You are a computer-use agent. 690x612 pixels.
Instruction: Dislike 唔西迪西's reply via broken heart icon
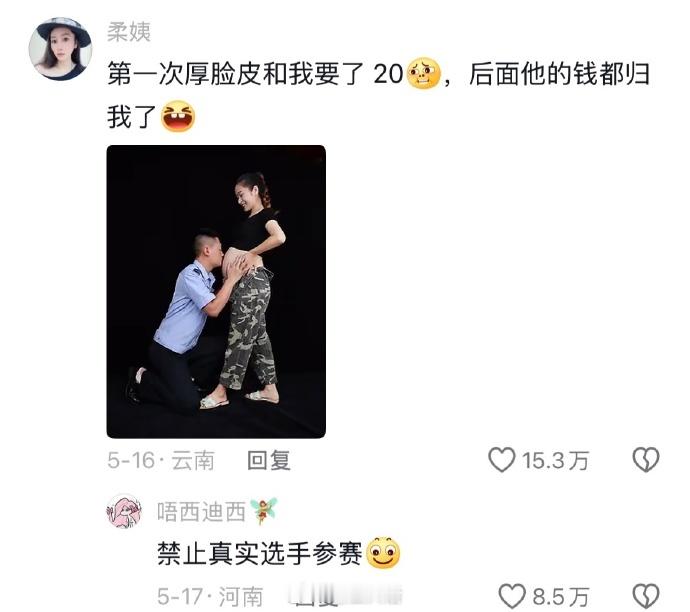tap(646, 597)
